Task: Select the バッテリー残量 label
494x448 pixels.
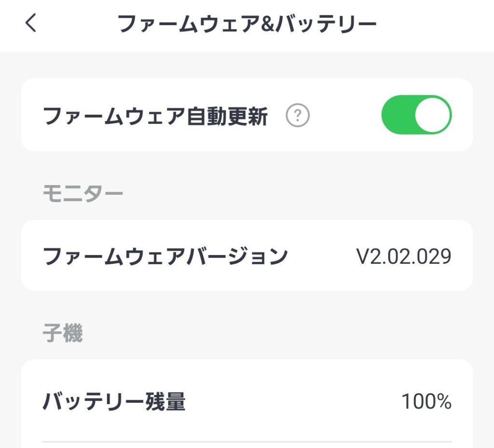Action: coord(114,401)
